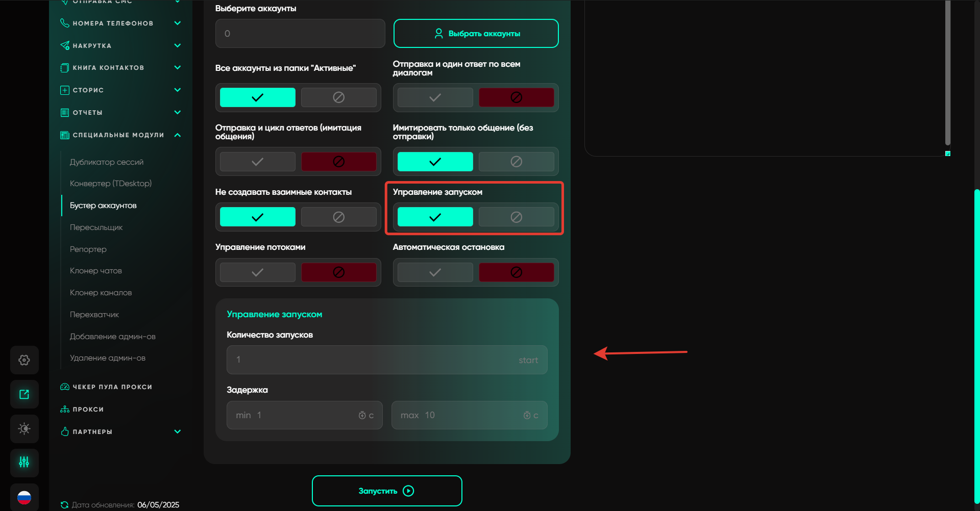Collapse the Специальные модули section
This screenshot has height=511, width=980.
coord(177,135)
